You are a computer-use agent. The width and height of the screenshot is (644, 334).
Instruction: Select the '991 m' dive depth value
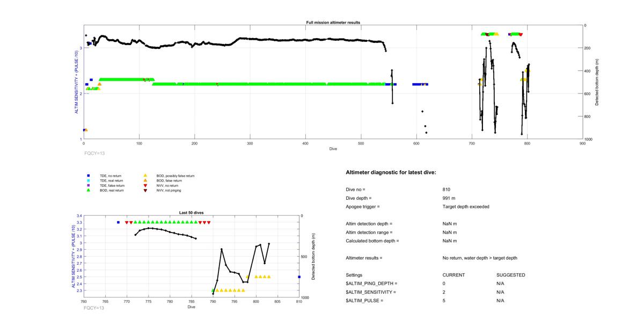449,198
